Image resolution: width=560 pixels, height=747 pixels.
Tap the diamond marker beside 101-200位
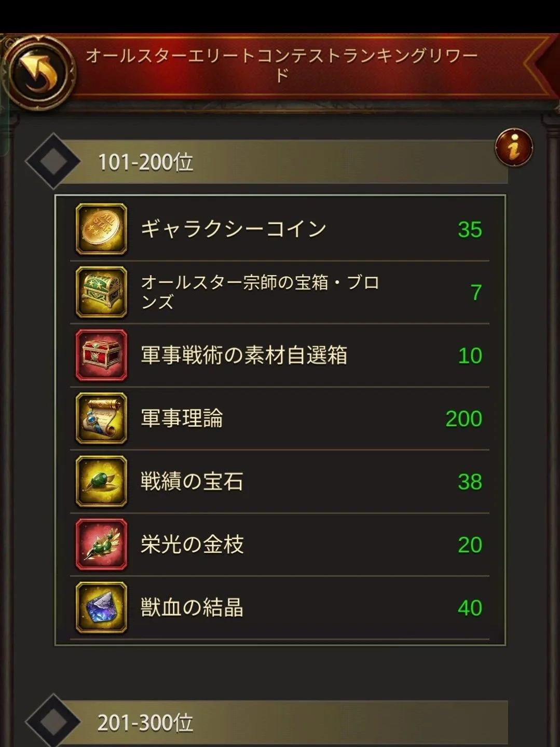[x=53, y=161]
